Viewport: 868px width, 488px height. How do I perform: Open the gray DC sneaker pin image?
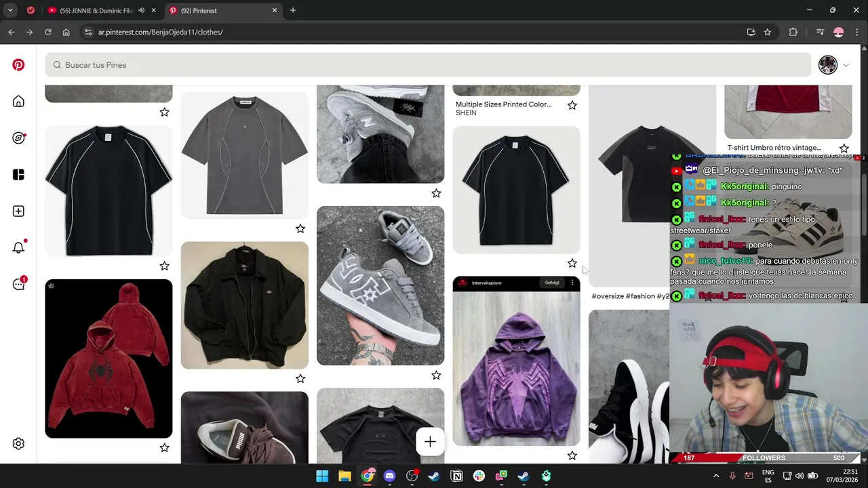tap(380, 285)
